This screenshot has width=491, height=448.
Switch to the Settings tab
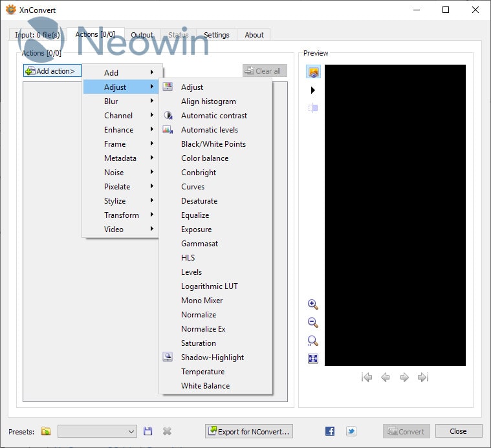point(217,35)
